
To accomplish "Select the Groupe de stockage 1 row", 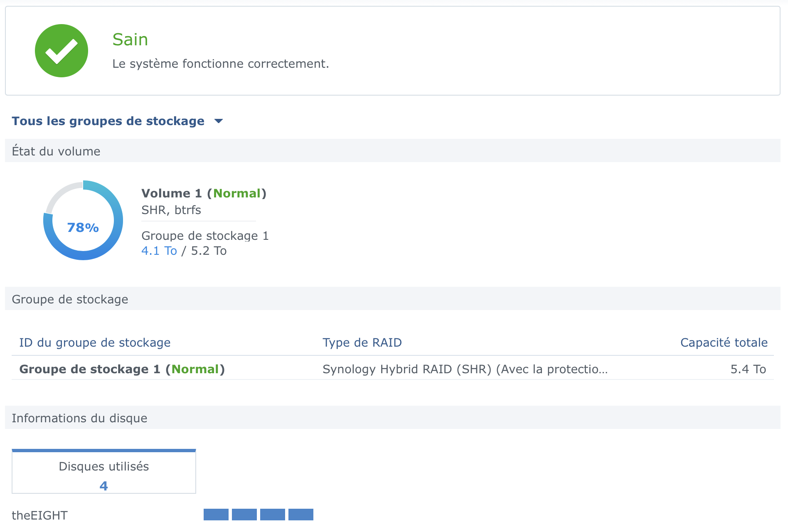I will pyautogui.click(x=393, y=369).
